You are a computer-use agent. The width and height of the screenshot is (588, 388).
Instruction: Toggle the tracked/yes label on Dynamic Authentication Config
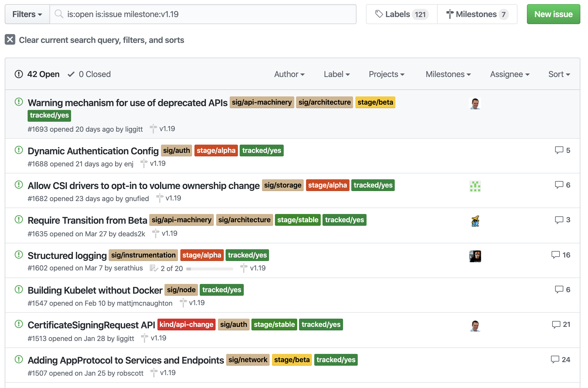tap(261, 150)
